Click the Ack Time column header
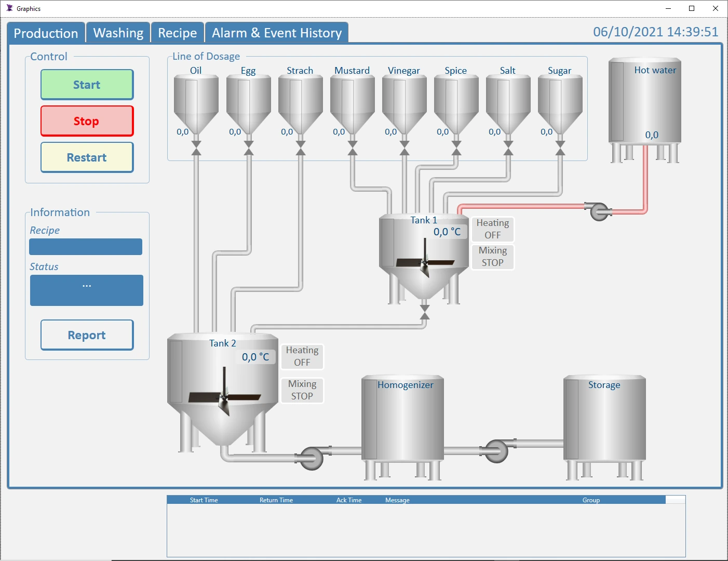 coord(349,500)
